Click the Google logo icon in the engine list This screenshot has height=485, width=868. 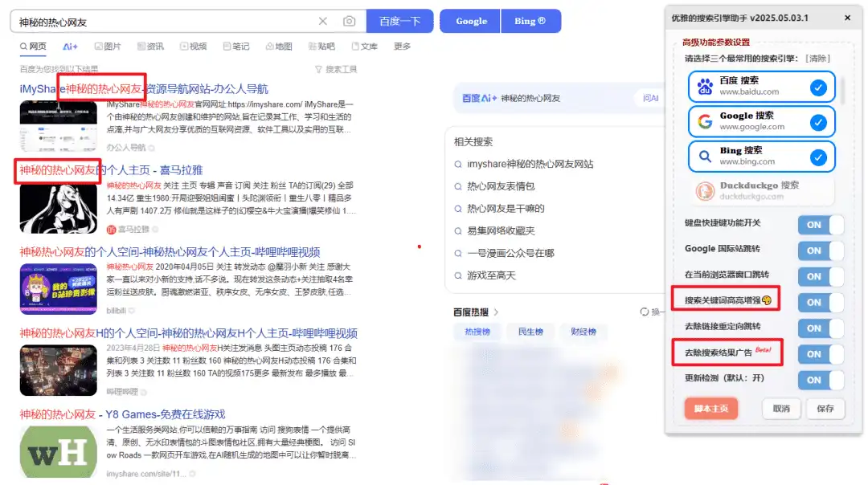[705, 121]
